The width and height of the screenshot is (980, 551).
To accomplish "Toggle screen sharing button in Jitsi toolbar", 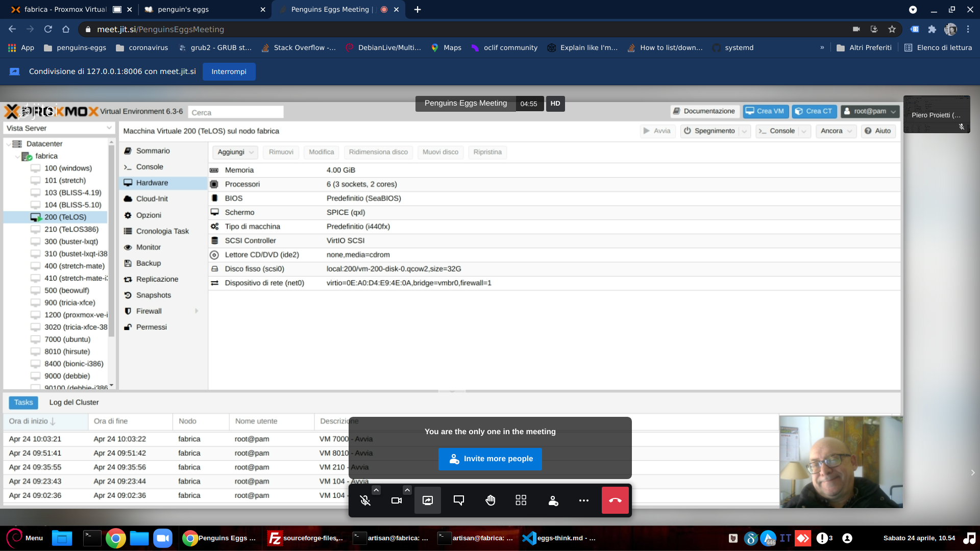I will [428, 500].
